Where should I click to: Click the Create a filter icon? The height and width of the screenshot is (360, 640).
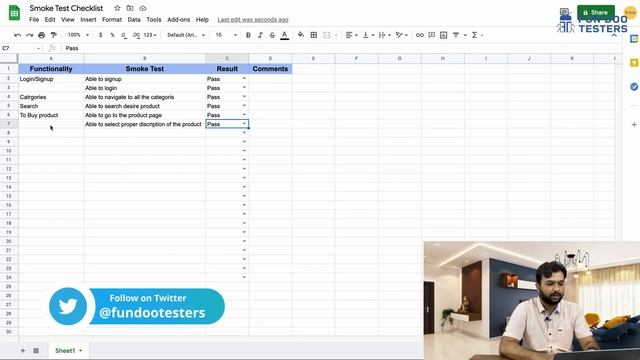click(x=456, y=36)
